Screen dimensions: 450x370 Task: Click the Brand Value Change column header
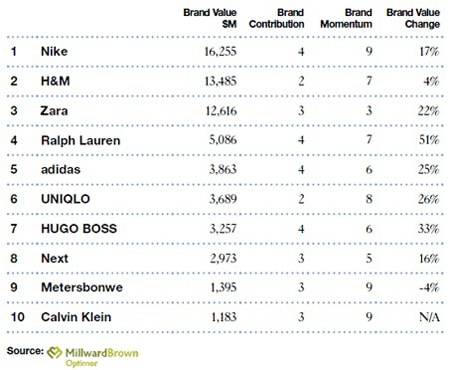coord(413,18)
